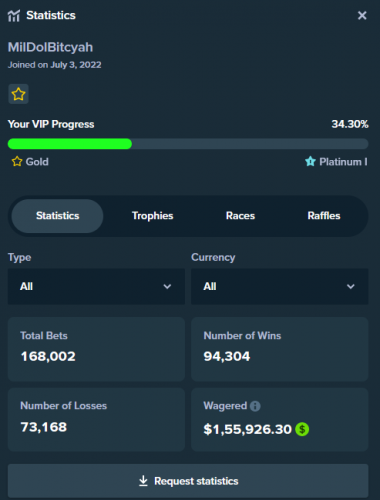Screen dimensions: 380x500
Task: Expand the Type dropdown chevron arrow
Action: [167, 286]
